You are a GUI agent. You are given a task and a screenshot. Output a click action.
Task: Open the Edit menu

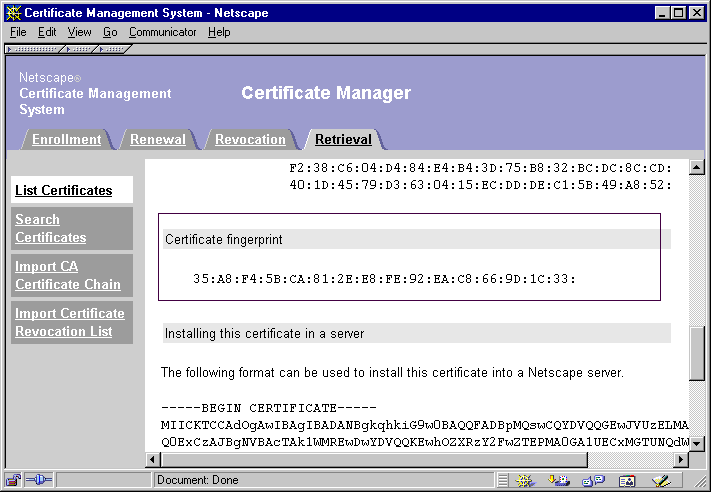pyautogui.click(x=47, y=32)
